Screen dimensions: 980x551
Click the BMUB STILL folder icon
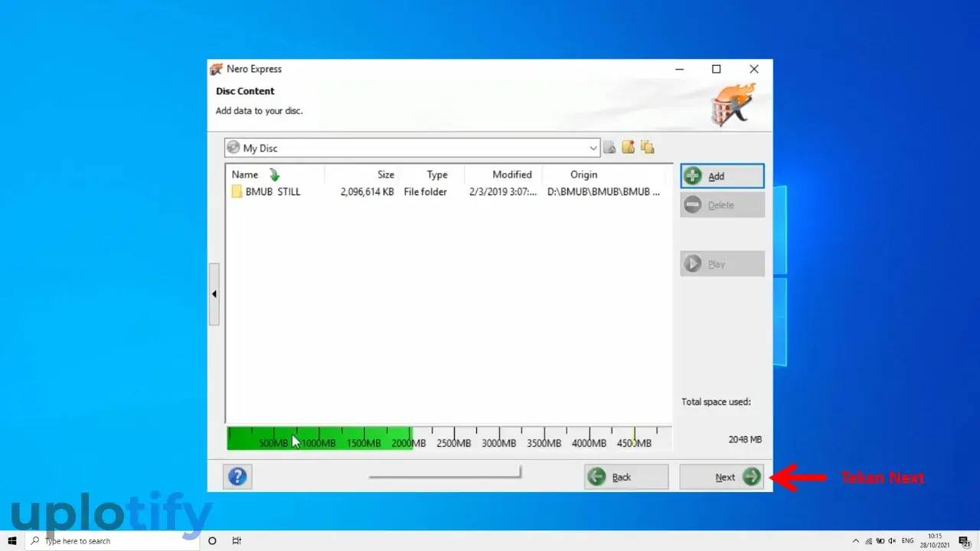coord(237,192)
